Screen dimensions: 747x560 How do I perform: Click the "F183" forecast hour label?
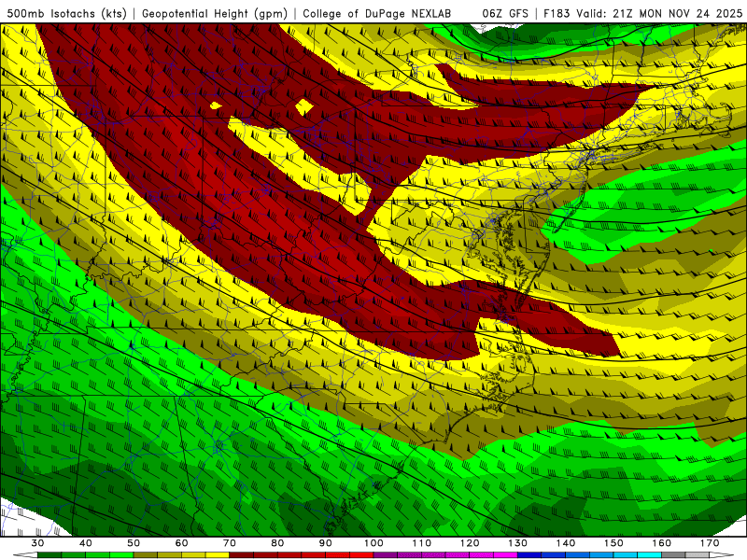click(557, 13)
